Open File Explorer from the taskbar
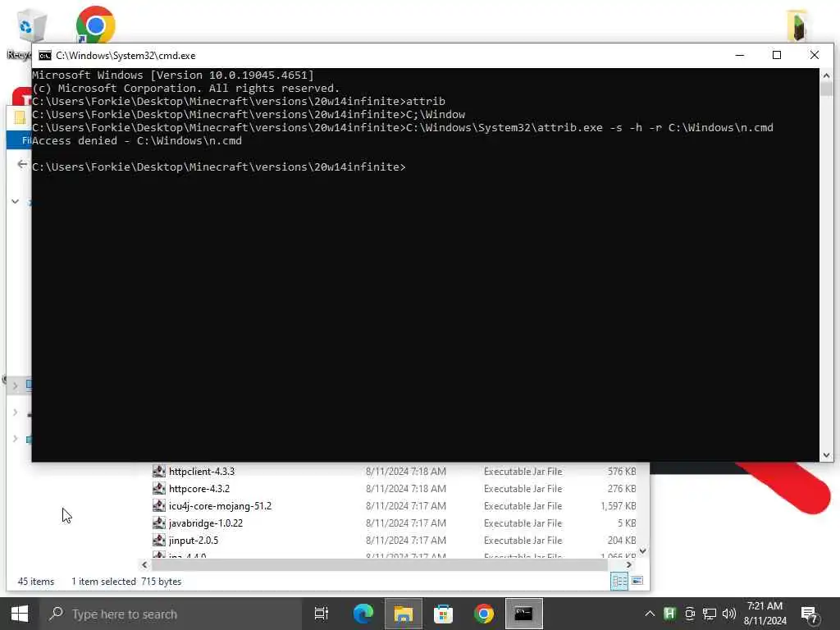This screenshot has width=840, height=630. point(403,614)
